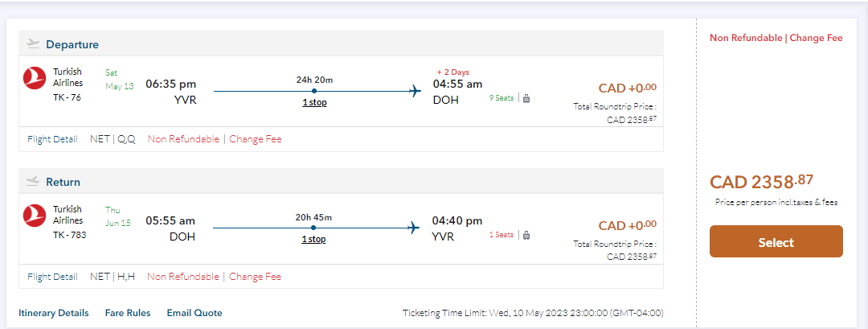Click the plane icon in Return header

click(x=33, y=182)
